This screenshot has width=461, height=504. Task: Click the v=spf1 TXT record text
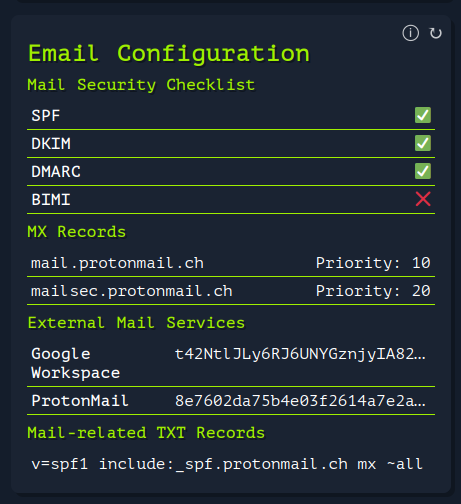227,464
